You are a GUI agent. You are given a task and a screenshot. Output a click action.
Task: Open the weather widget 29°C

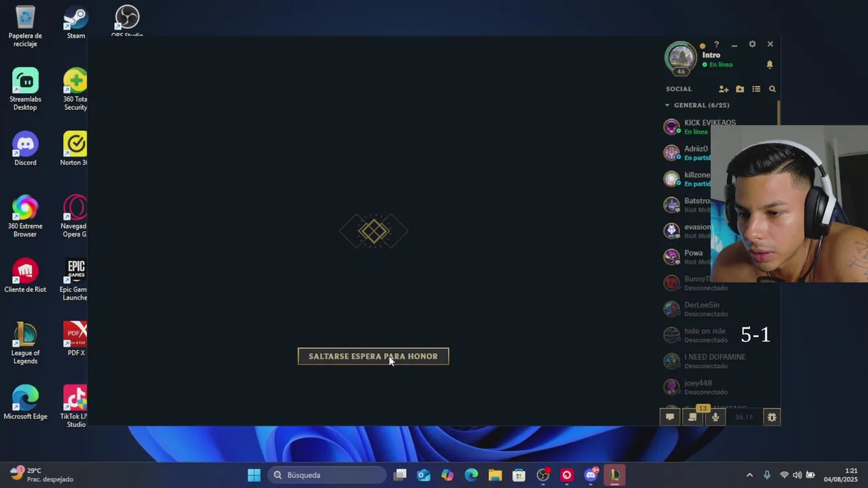pyautogui.click(x=42, y=474)
